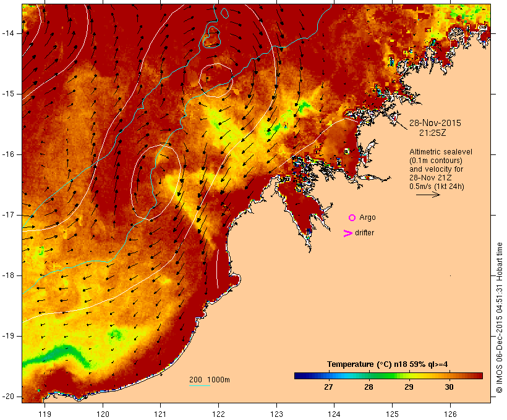Click the 120 longitude axis label
Image resolution: width=507 pixels, height=420 pixels.
click(103, 414)
